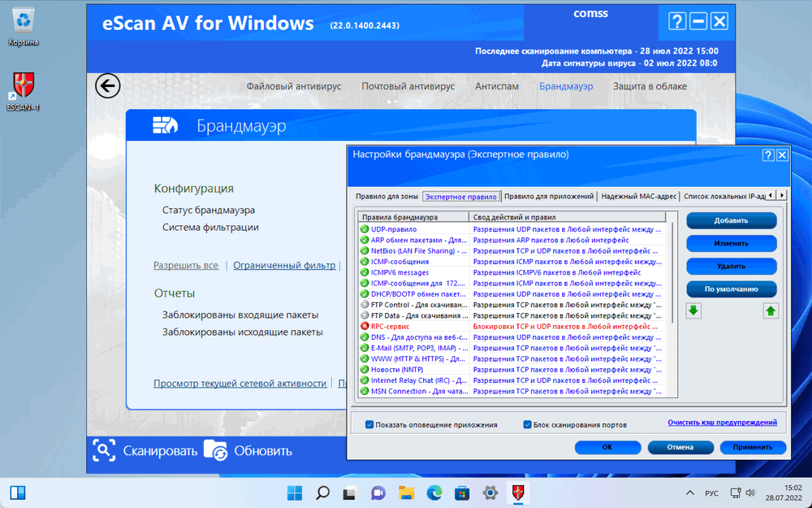
Task: Sort by Правила брандмауэра column header
Action: tap(413, 217)
